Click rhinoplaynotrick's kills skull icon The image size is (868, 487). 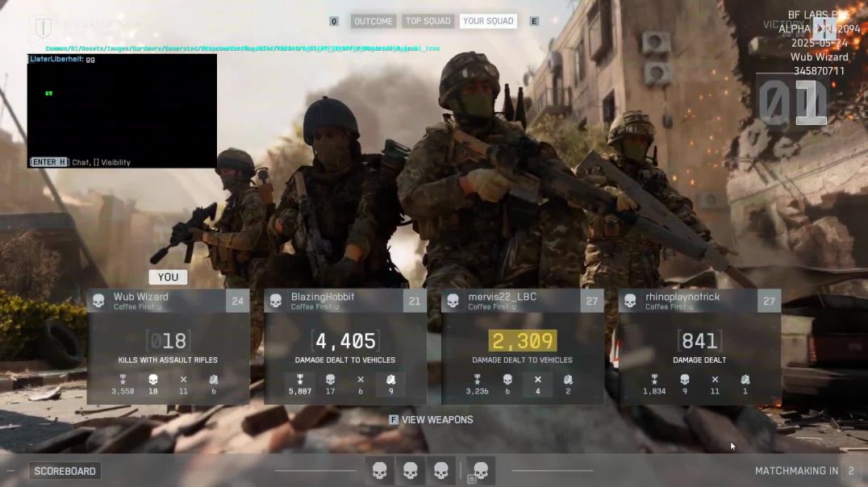(684, 380)
